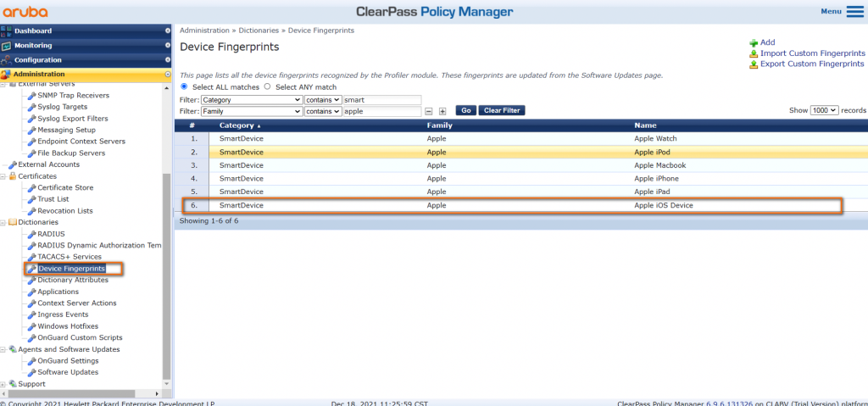Select the 'Select ANY match' radio button

point(267,87)
